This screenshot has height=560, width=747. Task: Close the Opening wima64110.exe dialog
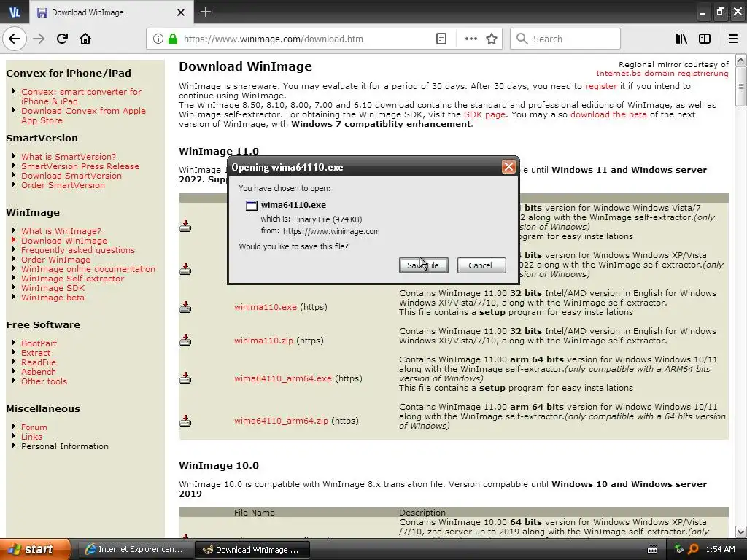coord(508,167)
